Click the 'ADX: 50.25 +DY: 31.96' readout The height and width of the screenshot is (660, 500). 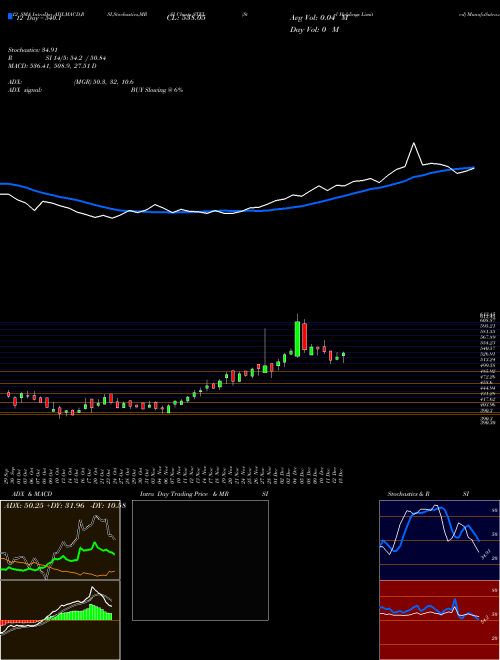[44, 505]
